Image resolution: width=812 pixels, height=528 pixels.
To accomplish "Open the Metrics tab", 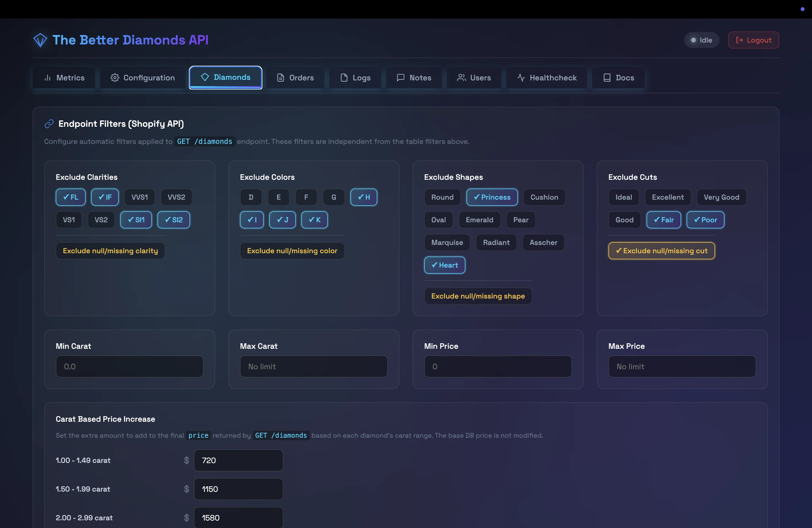I will [64, 78].
